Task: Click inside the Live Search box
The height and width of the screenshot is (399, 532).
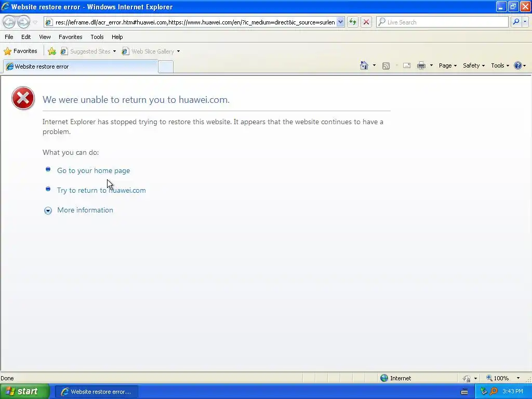Action: point(443,22)
